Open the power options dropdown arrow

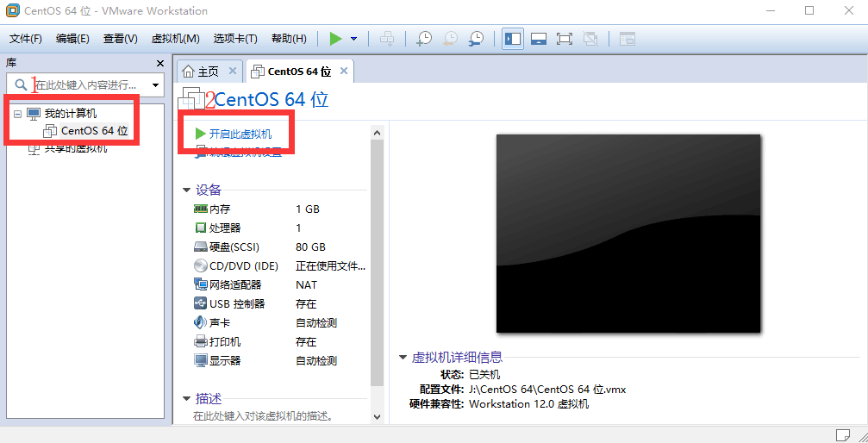pyautogui.click(x=353, y=39)
